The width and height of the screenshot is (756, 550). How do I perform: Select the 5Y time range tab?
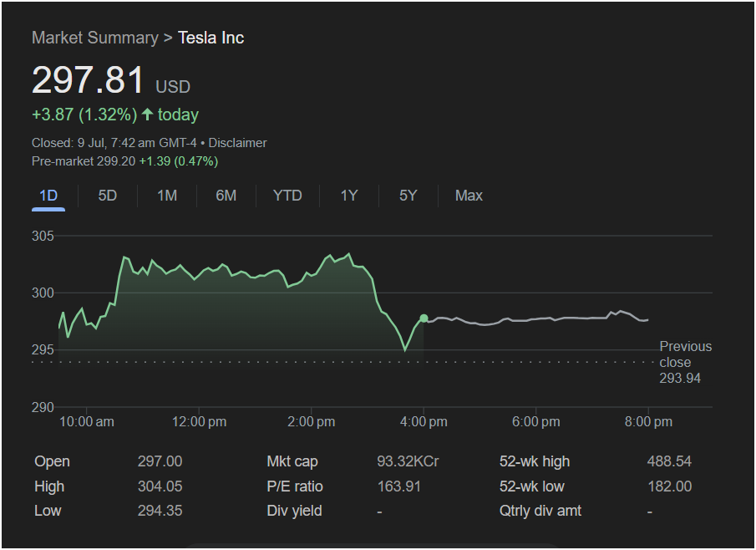click(408, 196)
